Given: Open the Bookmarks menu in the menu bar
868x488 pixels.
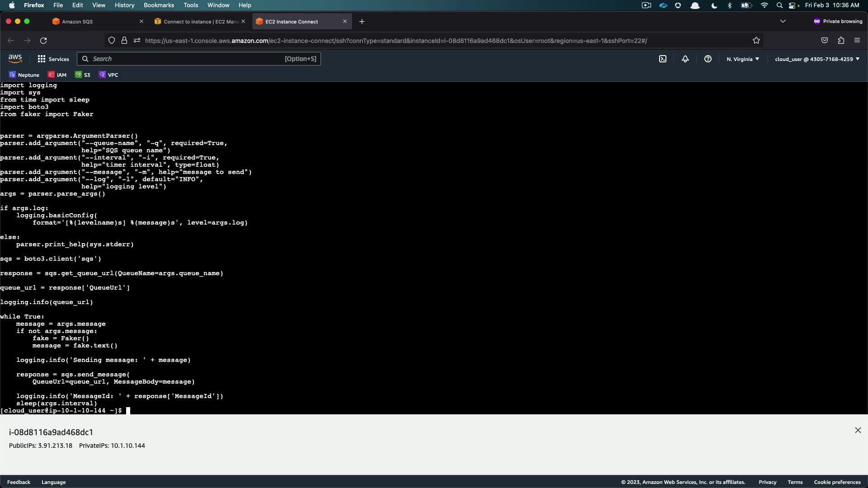Looking at the screenshot, I should tap(159, 5).
